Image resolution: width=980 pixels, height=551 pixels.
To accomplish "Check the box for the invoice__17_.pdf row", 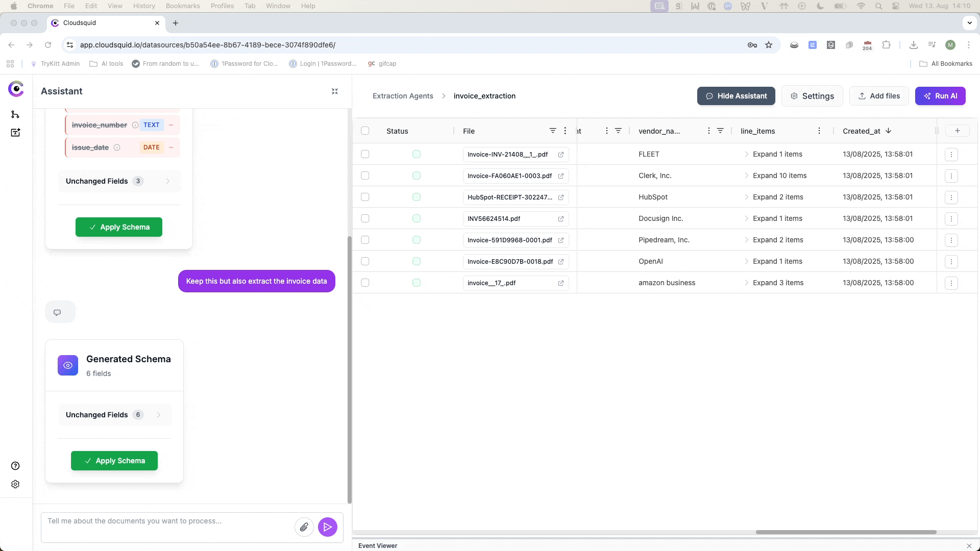I will pyautogui.click(x=365, y=283).
